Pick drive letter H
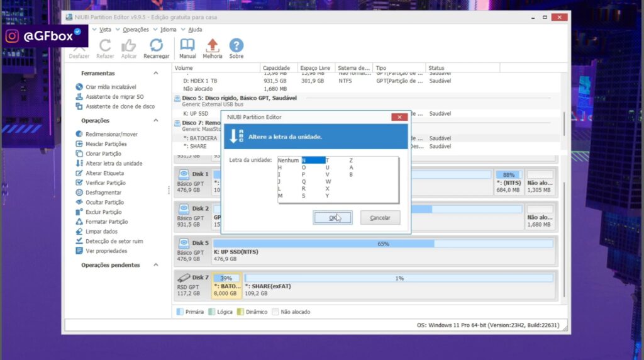 [x=280, y=167]
